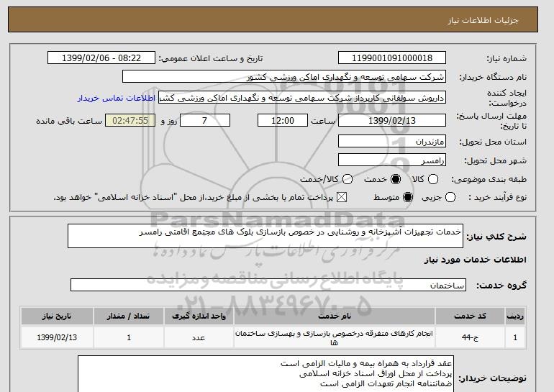Select the خدمت radio button
554x392 pixels.
click(x=396, y=179)
